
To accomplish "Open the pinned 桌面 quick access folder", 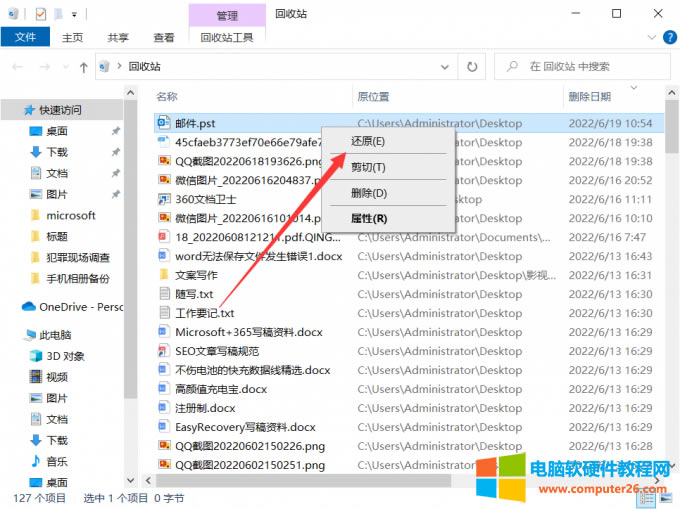I will tap(56, 131).
